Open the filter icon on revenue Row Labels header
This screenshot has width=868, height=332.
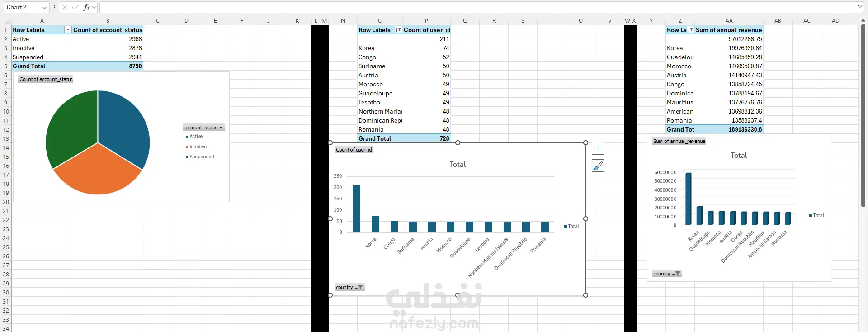click(690, 30)
